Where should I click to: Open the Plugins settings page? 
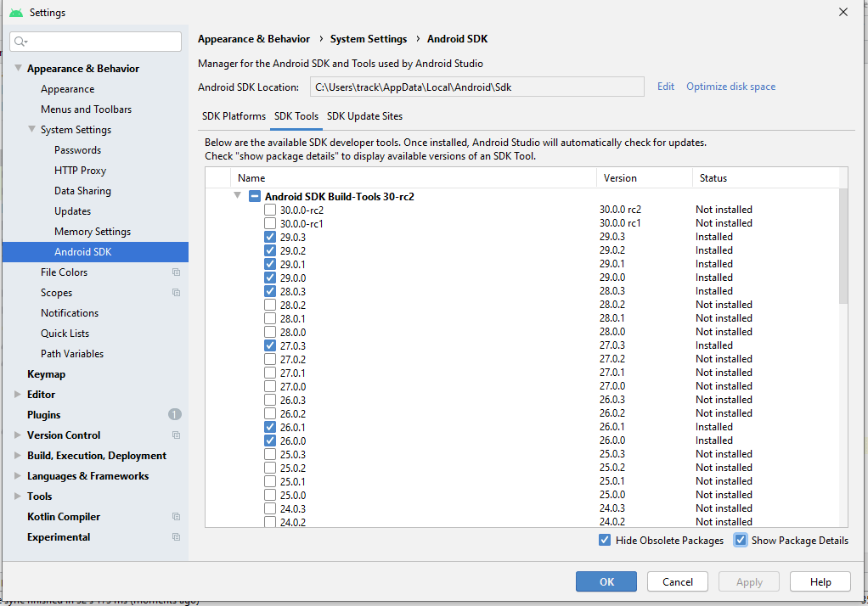[x=43, y=414]
